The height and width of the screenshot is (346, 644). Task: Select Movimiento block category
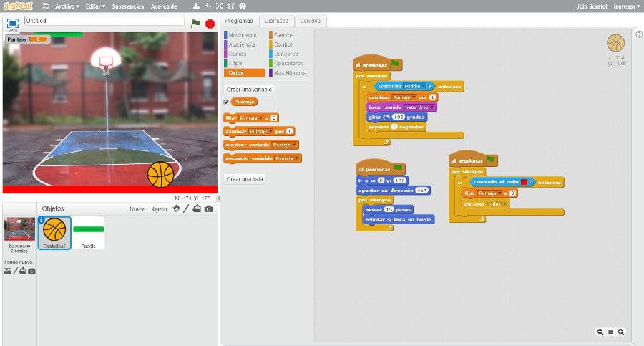tap(243, 35)
